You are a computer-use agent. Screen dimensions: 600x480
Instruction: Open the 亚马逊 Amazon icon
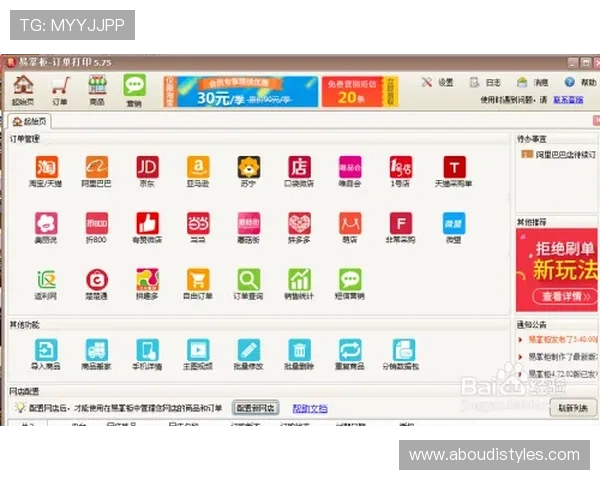[x=198, y=167]
